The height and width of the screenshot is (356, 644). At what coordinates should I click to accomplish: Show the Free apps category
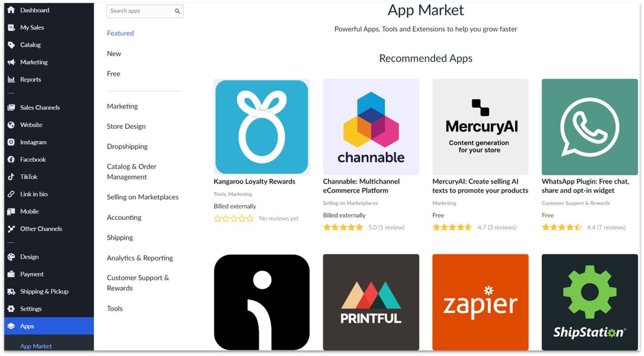[113, 73]
